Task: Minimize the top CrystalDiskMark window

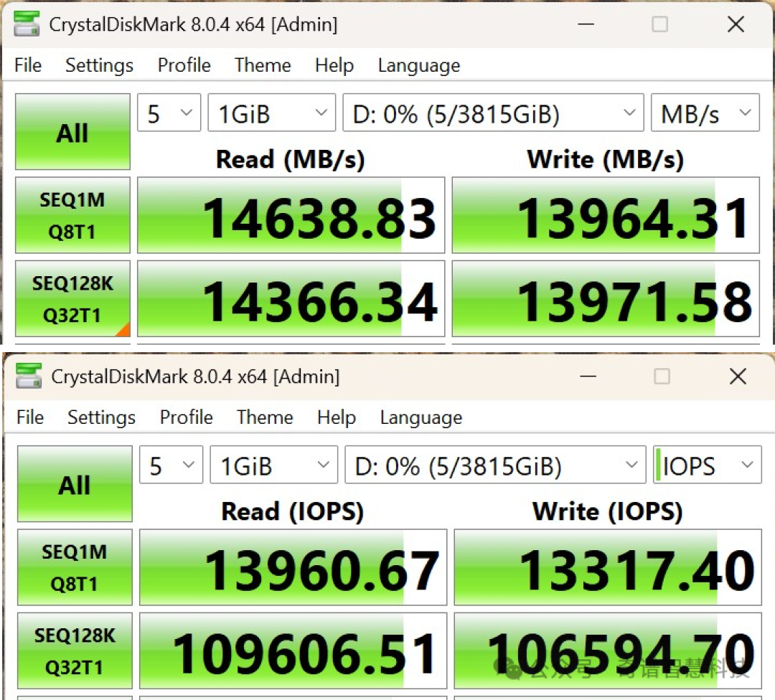Action: coord(586,24)
